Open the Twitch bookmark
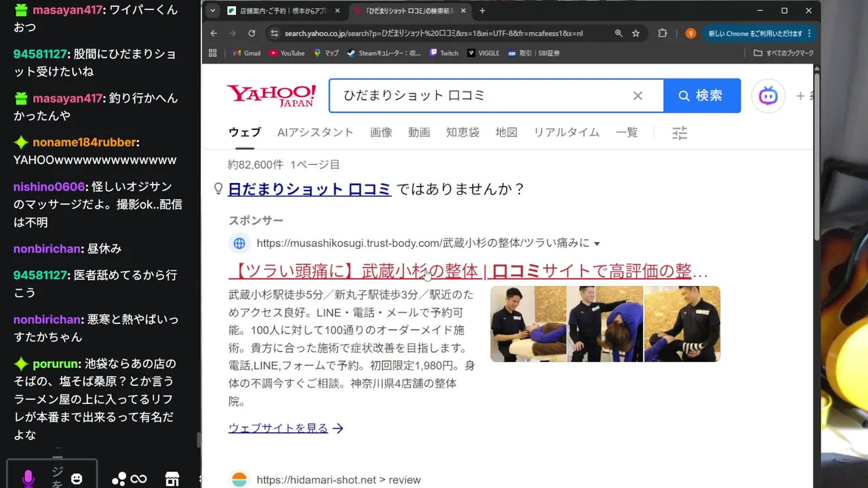Image resolution: width=868 pixels, height=488 pixels. pyautogui.click(x=444, y=53)
